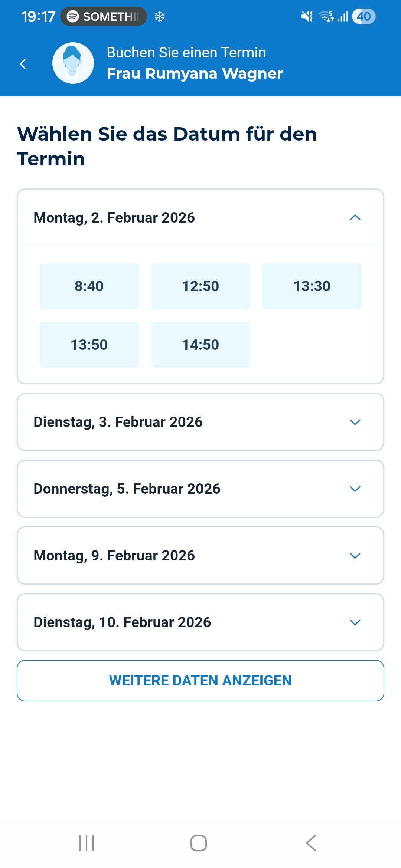Tap Frau Rumyana Wagner's avatar picture

[x=73, y=63]
